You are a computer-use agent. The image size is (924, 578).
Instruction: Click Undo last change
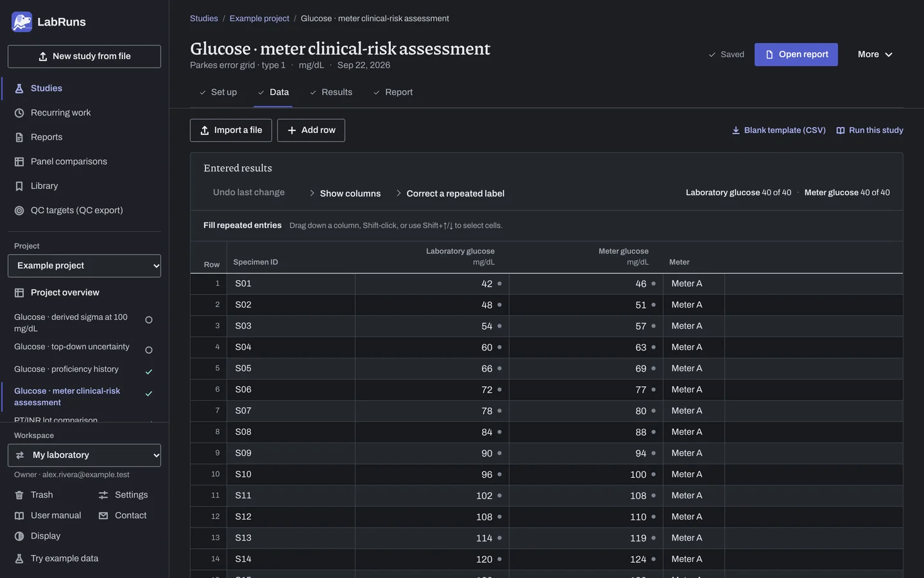pos(249,193)
